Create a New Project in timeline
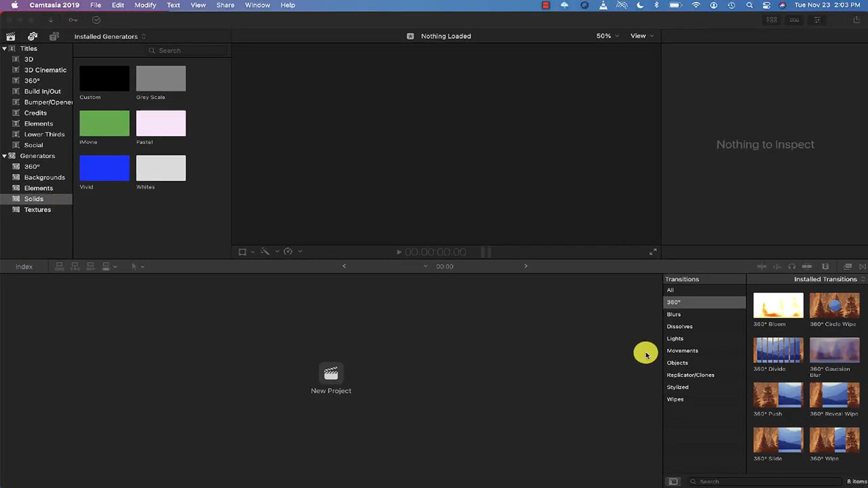The width and height of the screenshot is (868, 488). coord(331,379)
